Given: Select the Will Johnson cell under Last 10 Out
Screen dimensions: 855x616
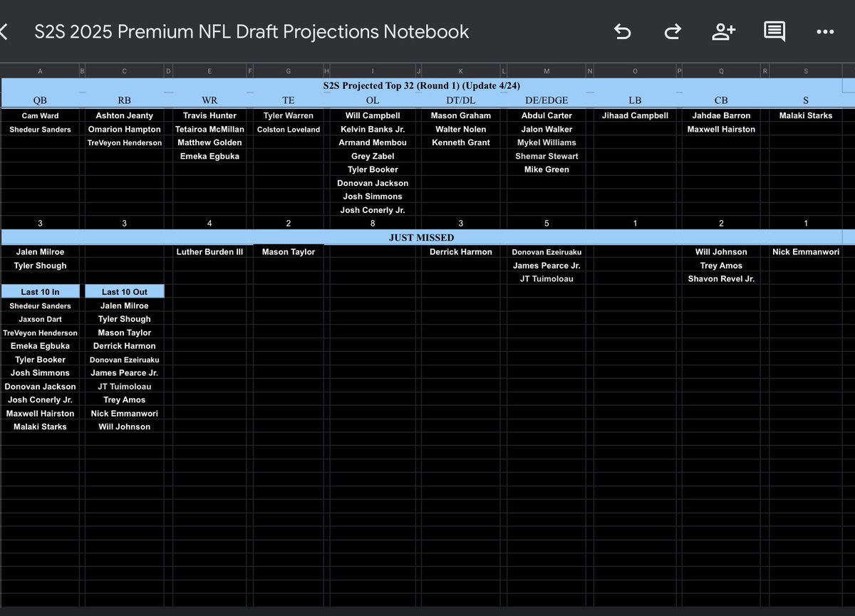Looking at the screenshot, I should (x=125, y=427).
